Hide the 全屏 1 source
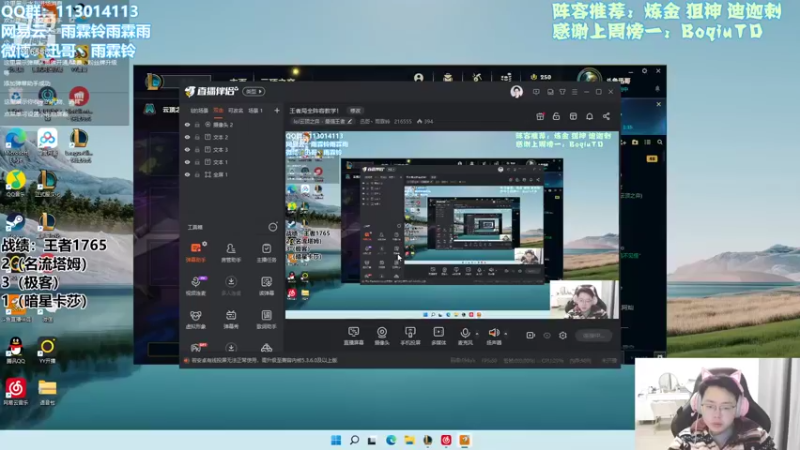 point(187,174)
